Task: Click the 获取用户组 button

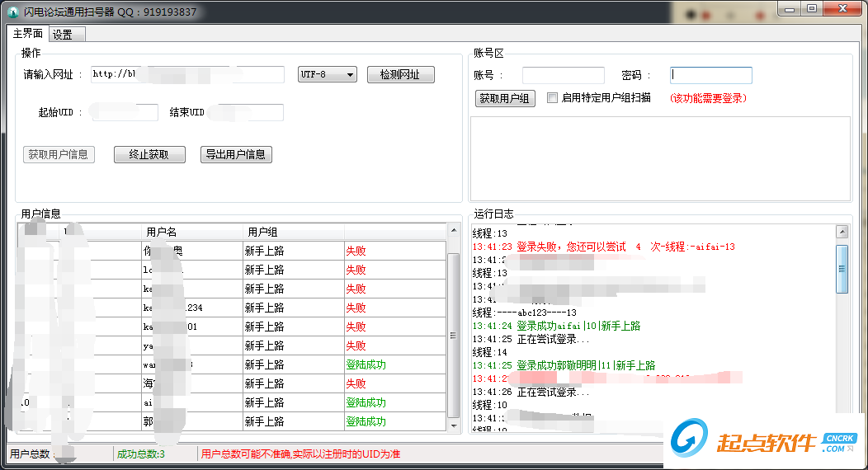Action: [506, 98]
